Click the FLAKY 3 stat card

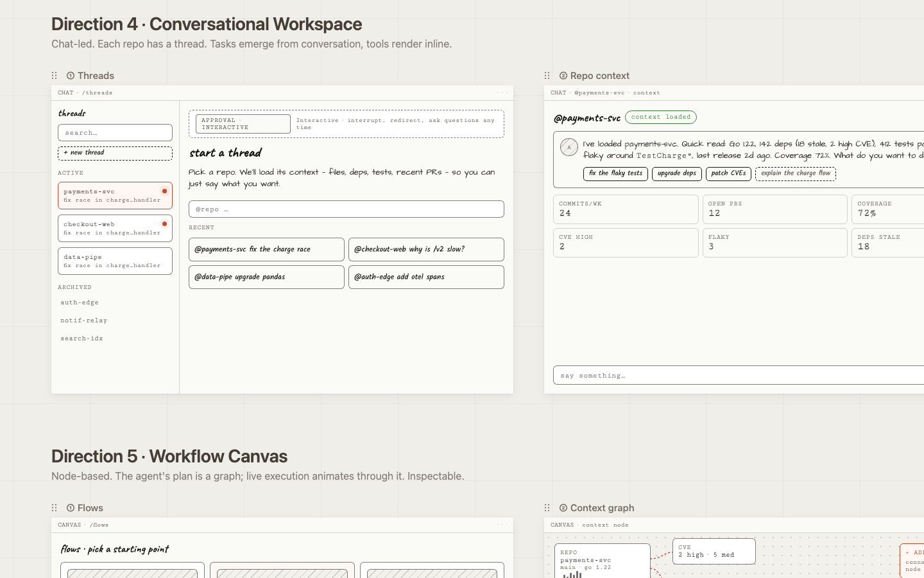pyautogui.click(x=774, y=243)
